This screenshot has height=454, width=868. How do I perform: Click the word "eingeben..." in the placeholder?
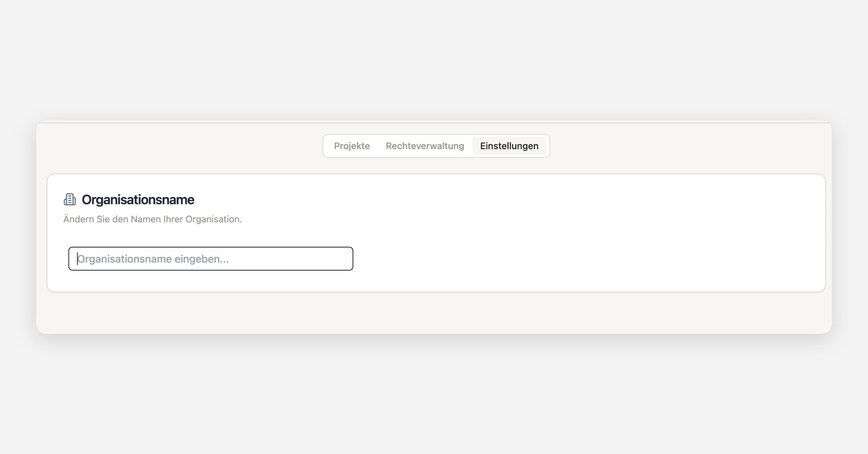point(201,259)
